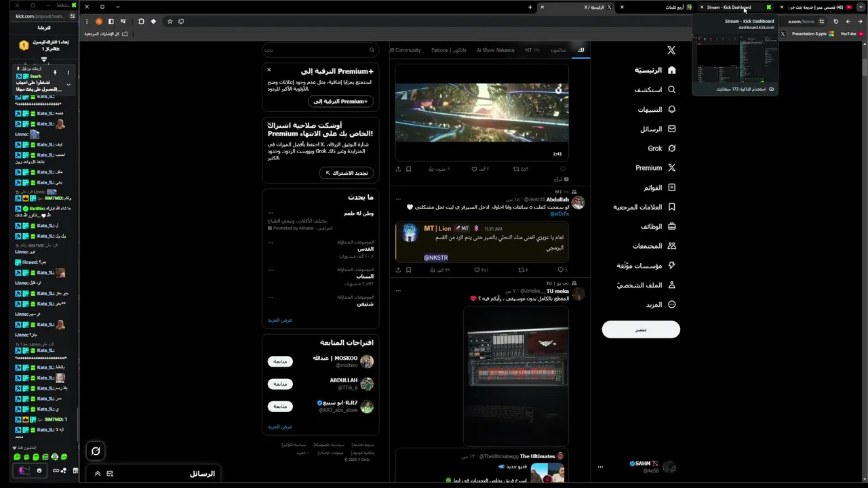Open more options for القدس trend
Screen dimensions: 868x488
click(271, 242)
